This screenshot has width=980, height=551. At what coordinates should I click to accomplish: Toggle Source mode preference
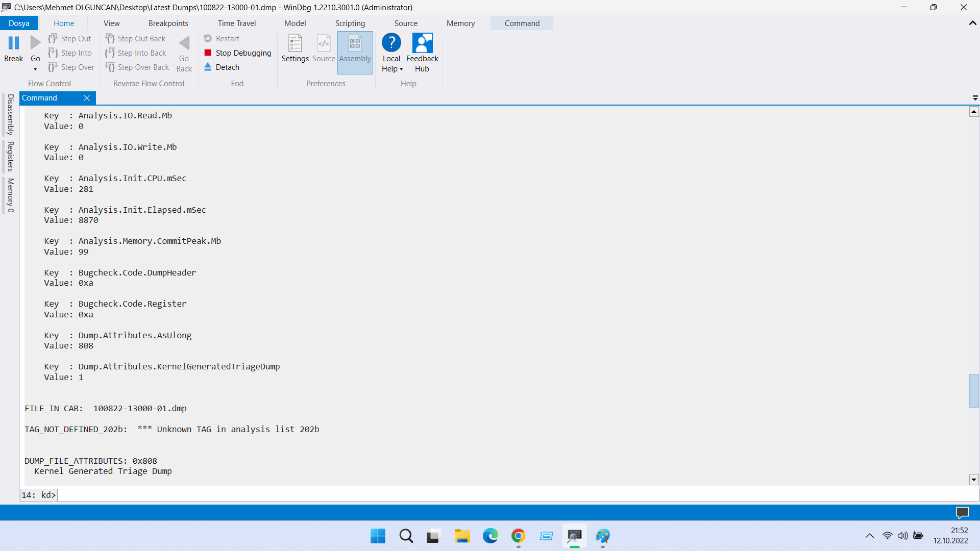pos(324,48)
